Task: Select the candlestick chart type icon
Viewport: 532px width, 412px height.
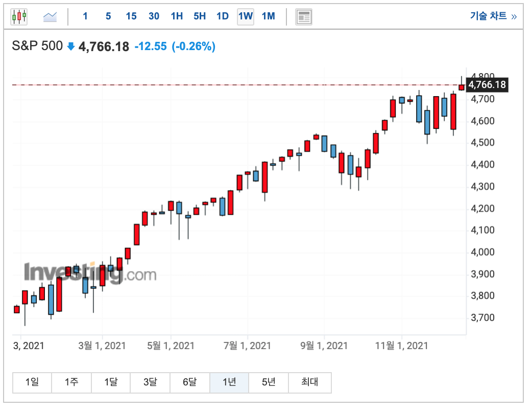Action: coord(19,16)
